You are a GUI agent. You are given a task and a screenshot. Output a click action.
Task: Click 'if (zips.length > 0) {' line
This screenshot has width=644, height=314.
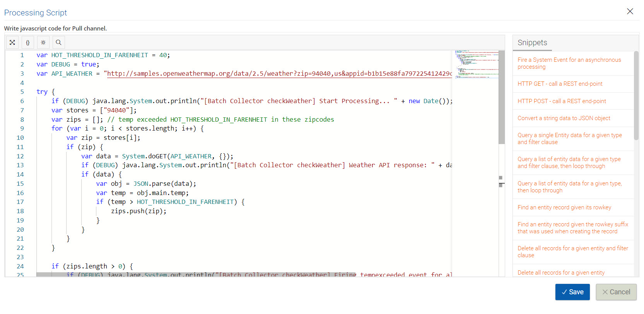point(92,266)
